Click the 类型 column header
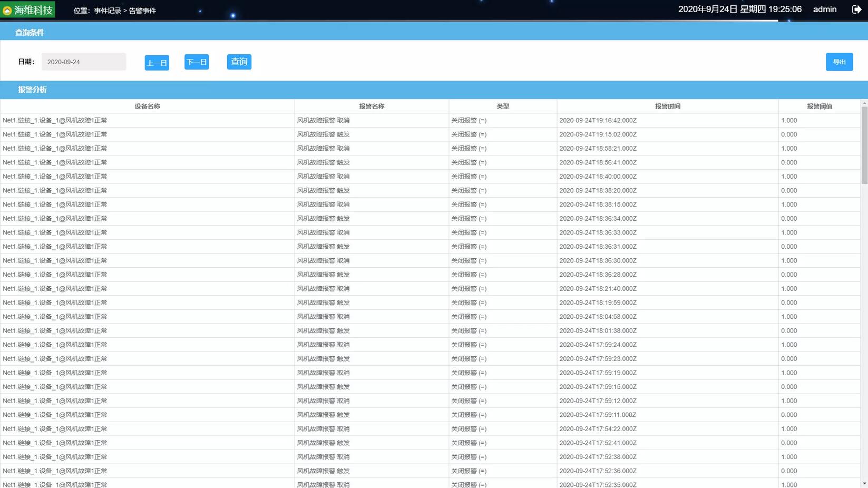The image size is (868, 488). click(x=503, y=106)
